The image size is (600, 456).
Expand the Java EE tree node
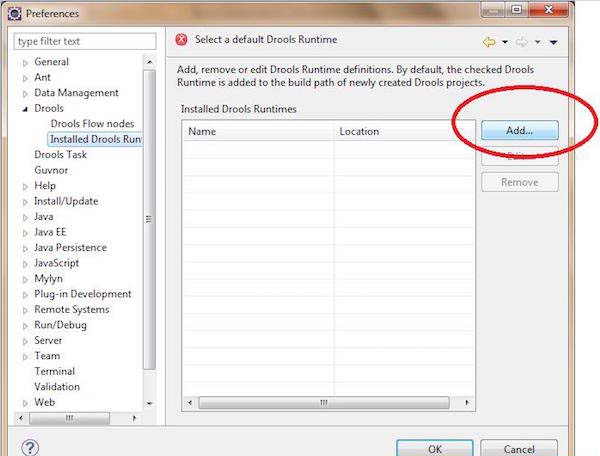pyautogui.click(x=25, y=233)
